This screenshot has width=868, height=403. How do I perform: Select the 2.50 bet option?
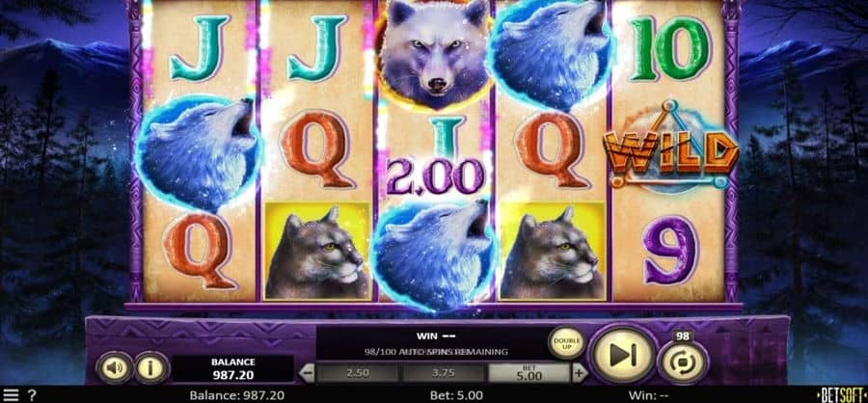358,372
